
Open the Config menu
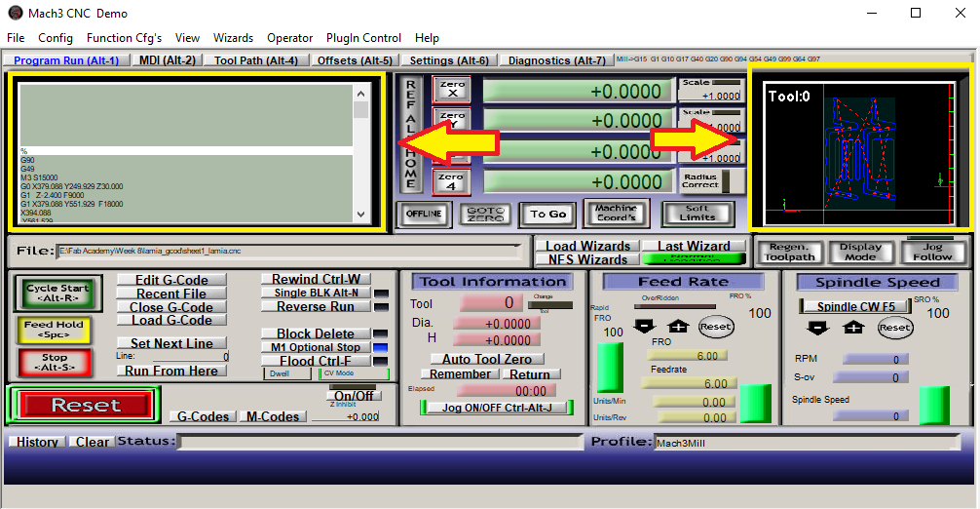[56, 38]
